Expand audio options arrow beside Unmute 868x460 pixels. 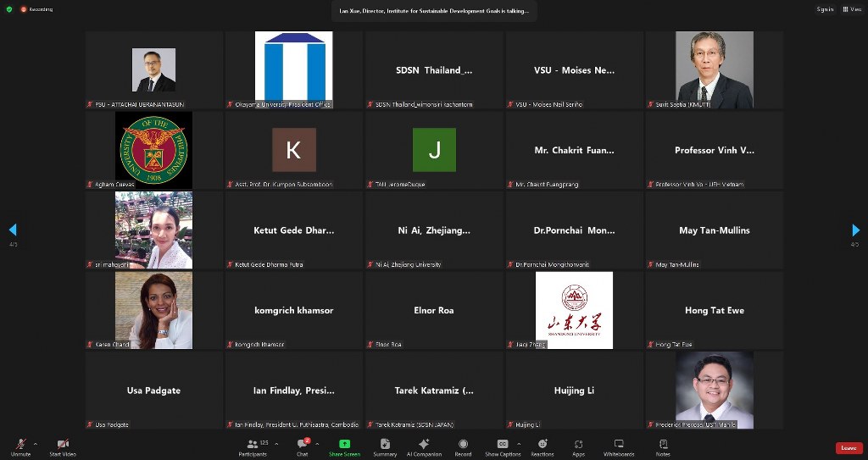click(35, 444)
